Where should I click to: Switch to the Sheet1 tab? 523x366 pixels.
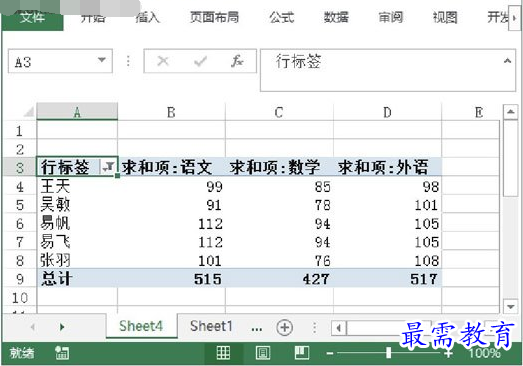click(x=211, y=326)
